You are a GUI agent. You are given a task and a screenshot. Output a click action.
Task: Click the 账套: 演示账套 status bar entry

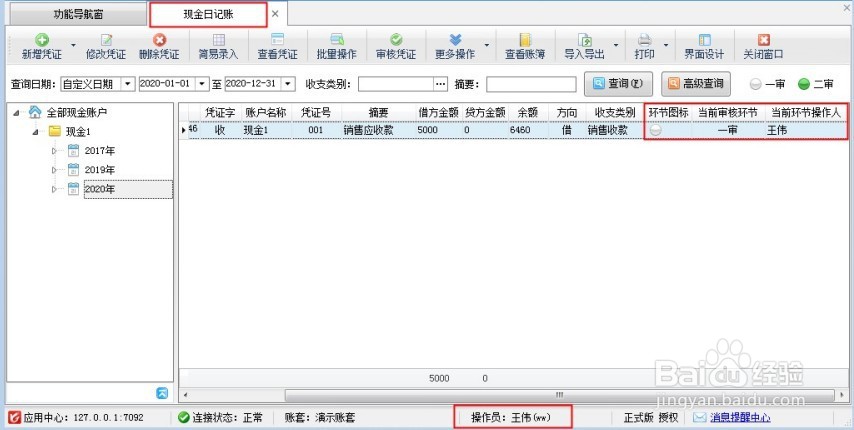coord(320,417)
